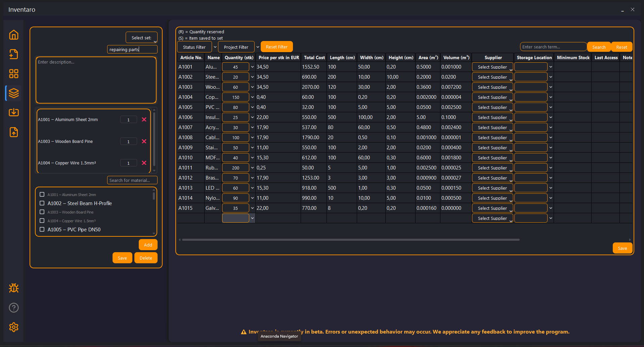The height and width of the screenshot is (347, 644).
Task: Toggle the A1003 Wooden Board Pine checkbox
Action: tap(42, 212)
